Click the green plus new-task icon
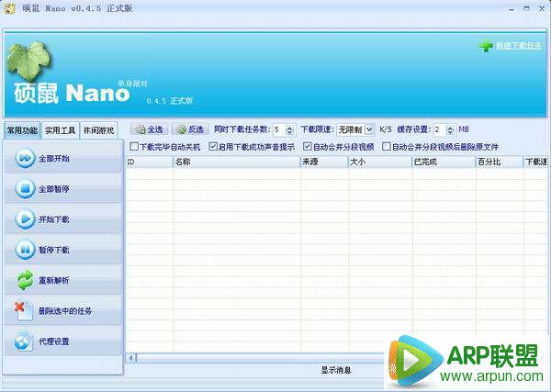This screenshot has width=551, height=392. pyautogui.click(x=486, y=45)
